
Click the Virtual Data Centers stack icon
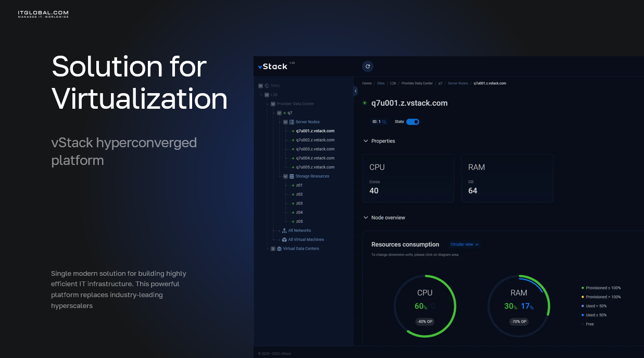(279, 249)
